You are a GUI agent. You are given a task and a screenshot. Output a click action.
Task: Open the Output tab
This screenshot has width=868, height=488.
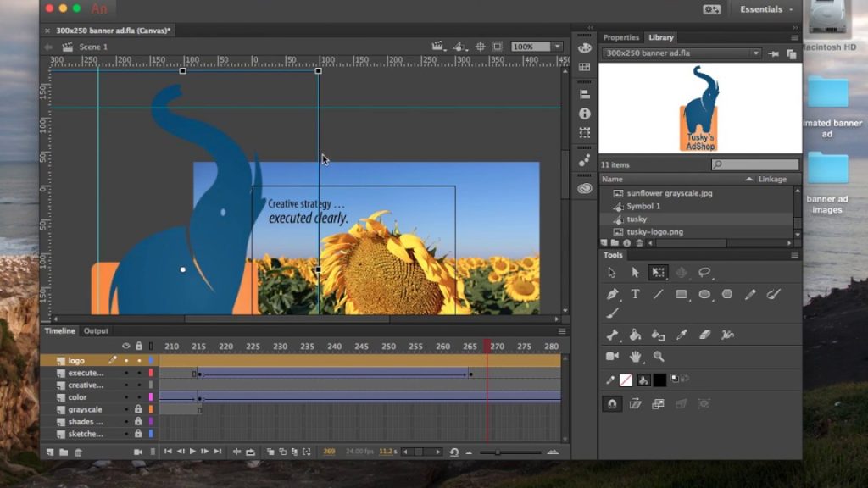(96, 331)
